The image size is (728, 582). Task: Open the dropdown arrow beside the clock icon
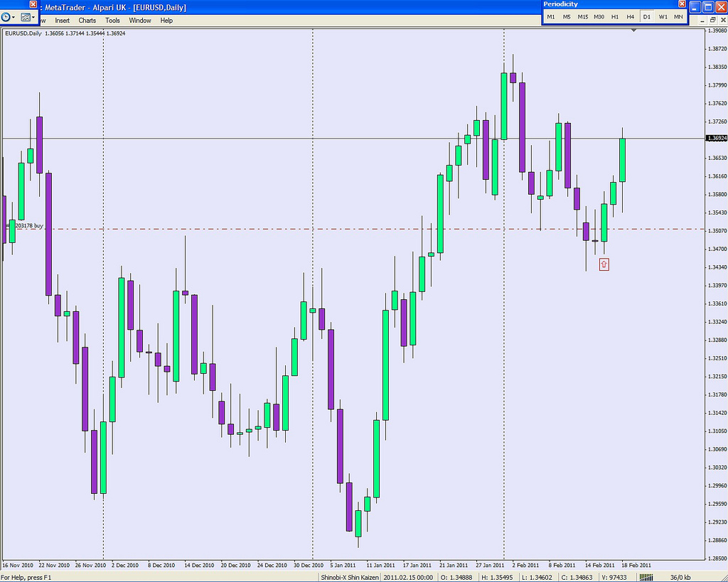[14, 17]
